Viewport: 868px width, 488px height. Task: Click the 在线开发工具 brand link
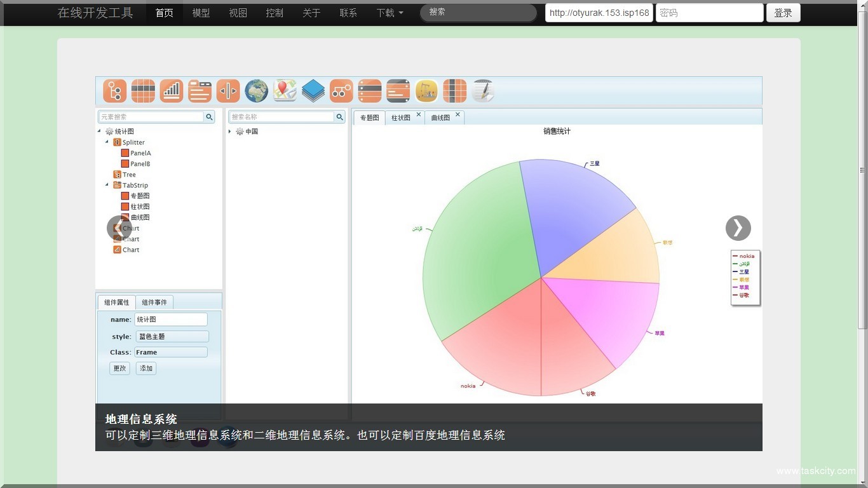[x=95, y=13]
